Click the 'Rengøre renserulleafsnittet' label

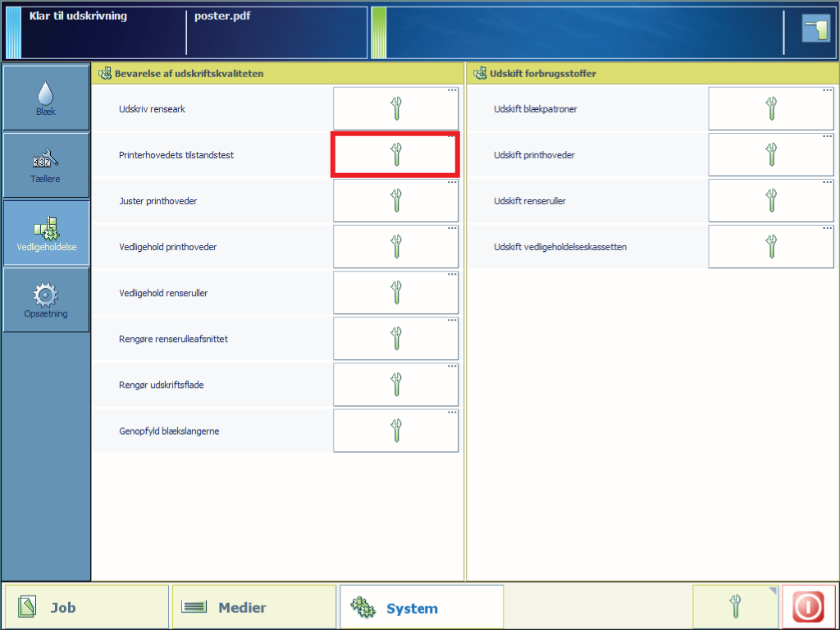[174, 340]
